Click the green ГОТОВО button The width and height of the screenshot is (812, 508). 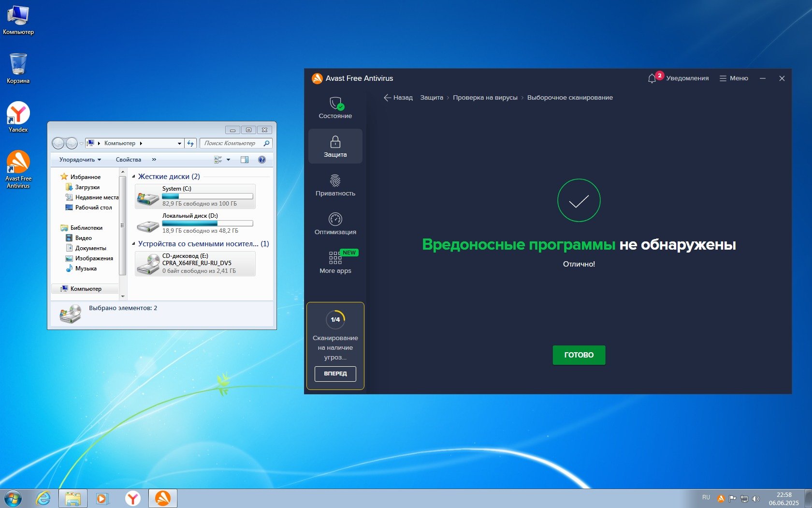coord(579,355)
